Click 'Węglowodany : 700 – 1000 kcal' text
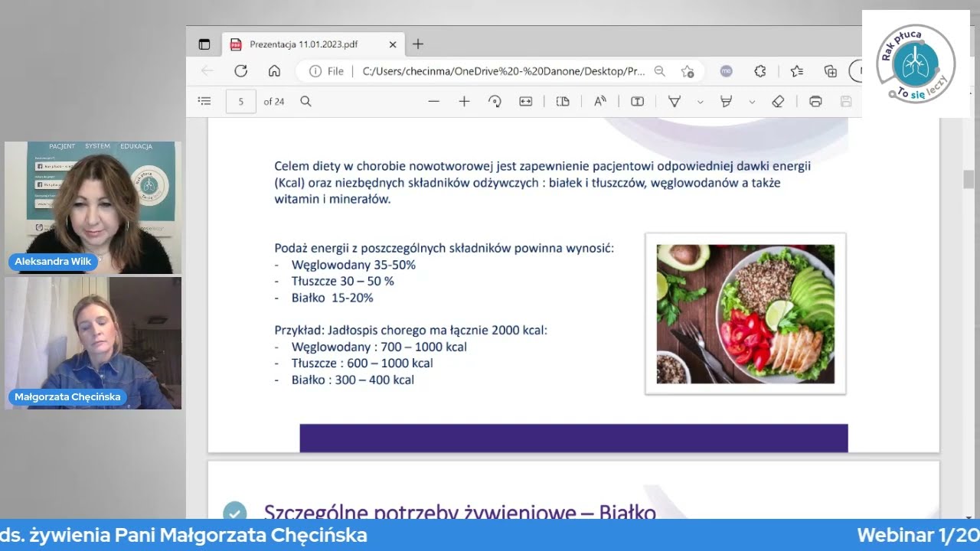 [x=379, y=347]
